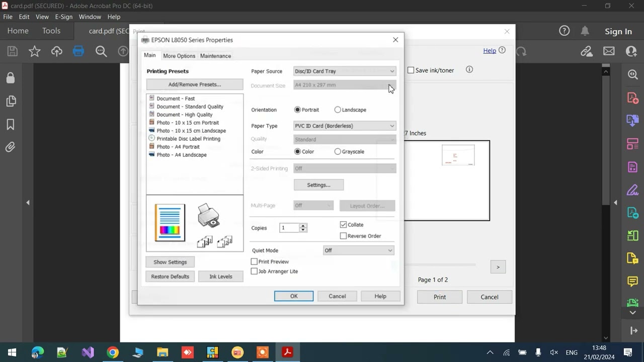Collapse the right tools pane arrow icon

(x=634, y=330)
